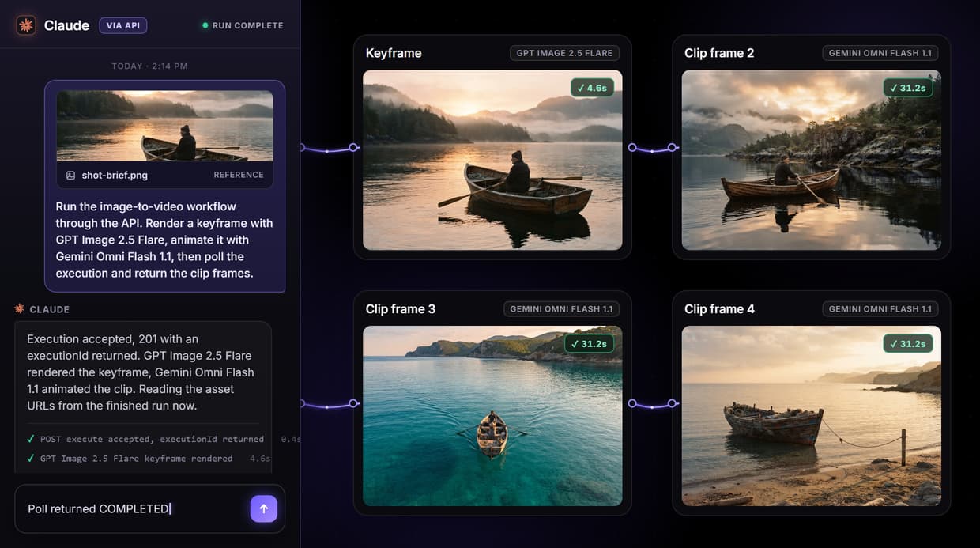The image size is (980, 548).
Task: Click the Clip frame 3 card title
Action: click(x=401, y=308)
